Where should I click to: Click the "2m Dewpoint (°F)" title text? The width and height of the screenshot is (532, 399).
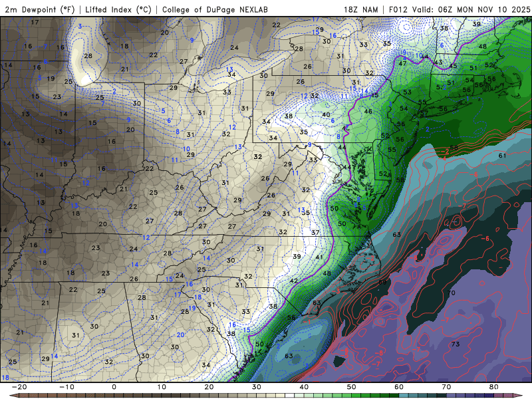click(x=40, y=10)
